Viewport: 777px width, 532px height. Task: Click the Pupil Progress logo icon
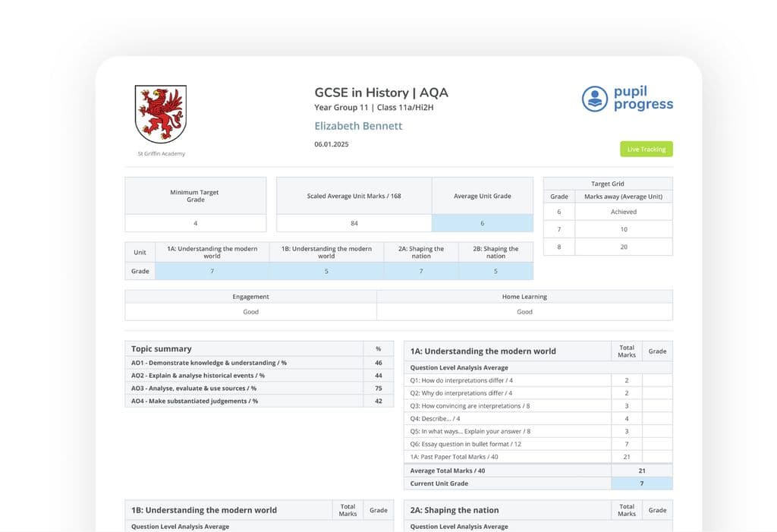(x=595, y=99)
